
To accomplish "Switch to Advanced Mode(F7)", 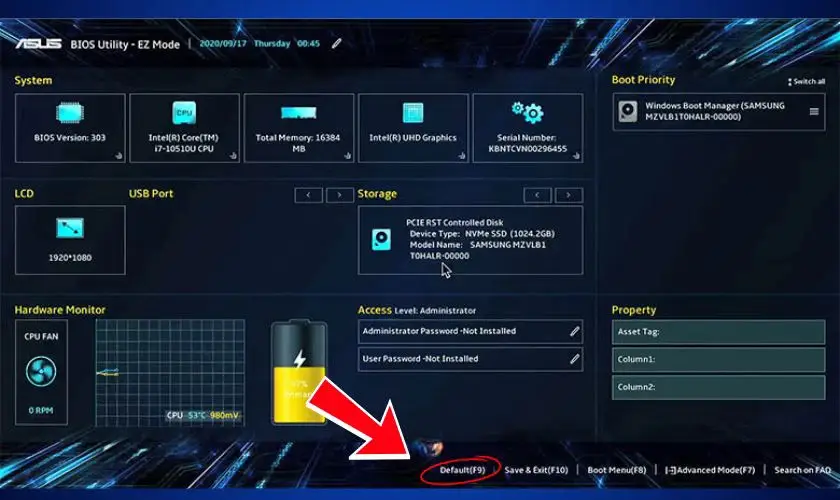I will [710, 470].
